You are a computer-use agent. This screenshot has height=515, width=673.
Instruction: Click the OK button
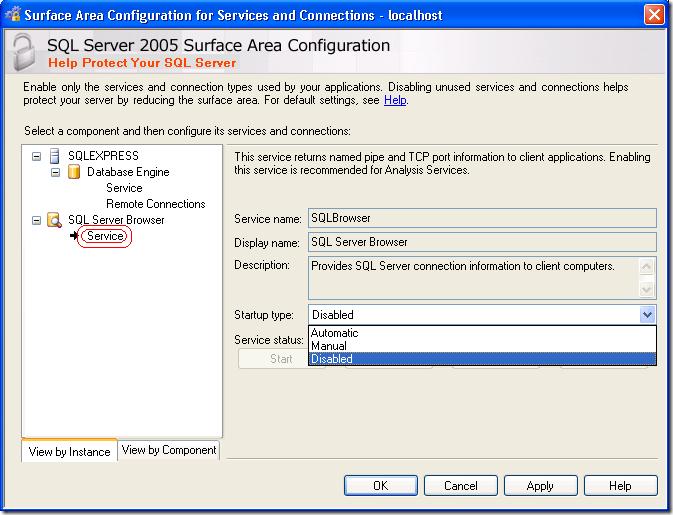(x=381, y=485)
